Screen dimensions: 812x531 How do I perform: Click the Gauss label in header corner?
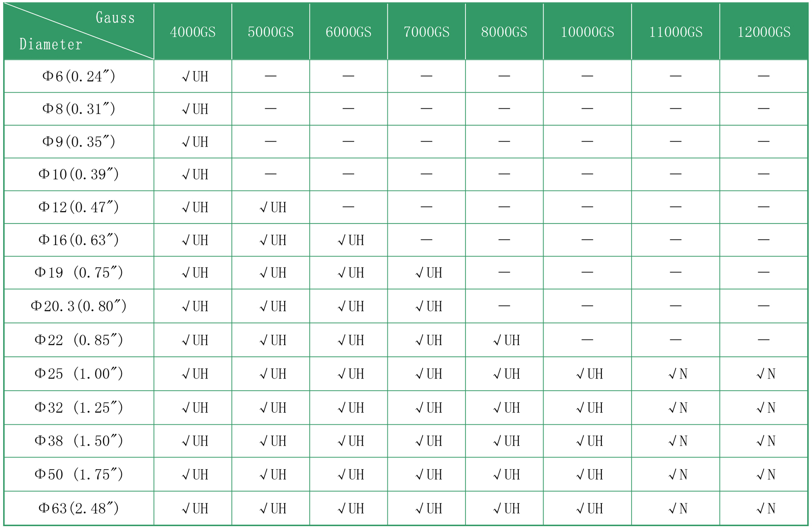(115, 18)
